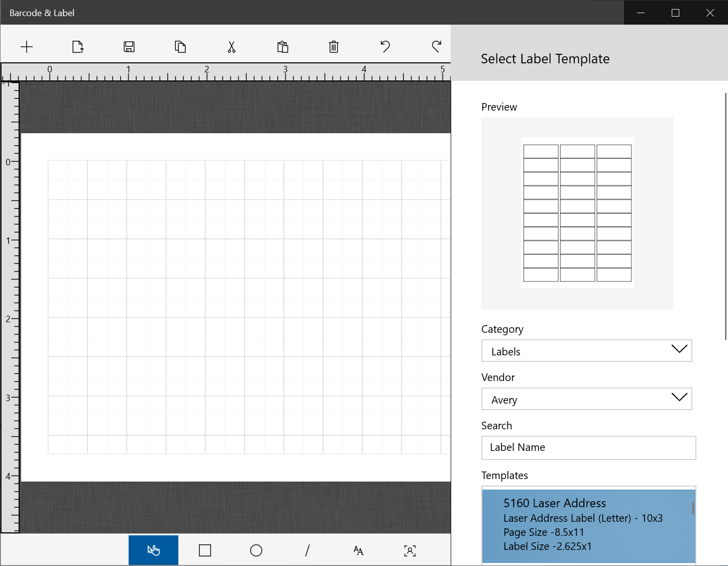Paste from clipboard using the paste icon
The image size is (728, 566).
click(283, 47)
